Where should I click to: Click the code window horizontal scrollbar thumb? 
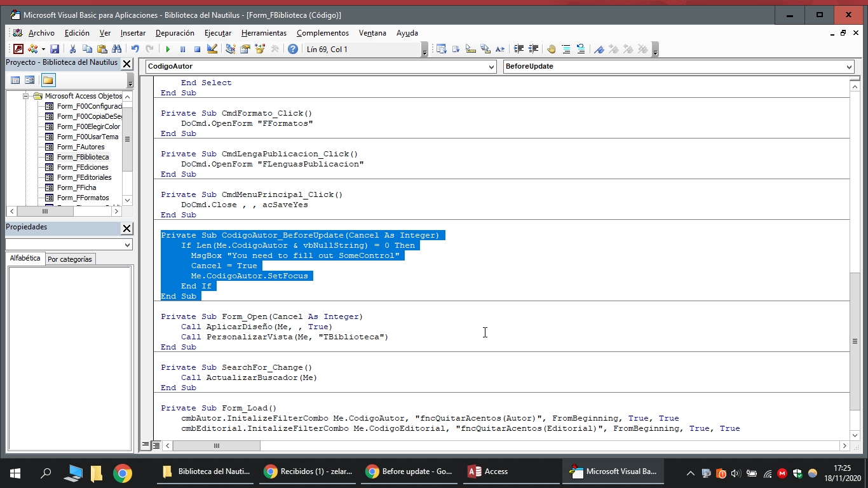coord(217,445)
